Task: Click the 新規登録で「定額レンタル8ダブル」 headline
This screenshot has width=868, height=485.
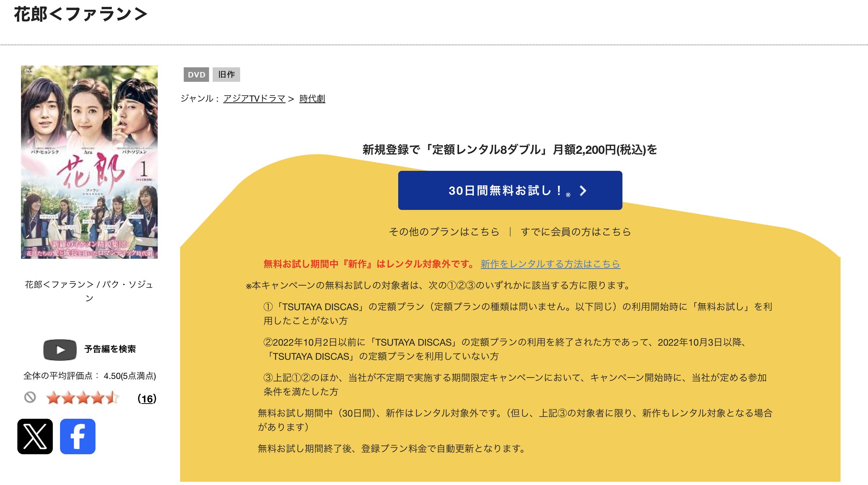Action: pyautogui.click(x=510, y=149)
